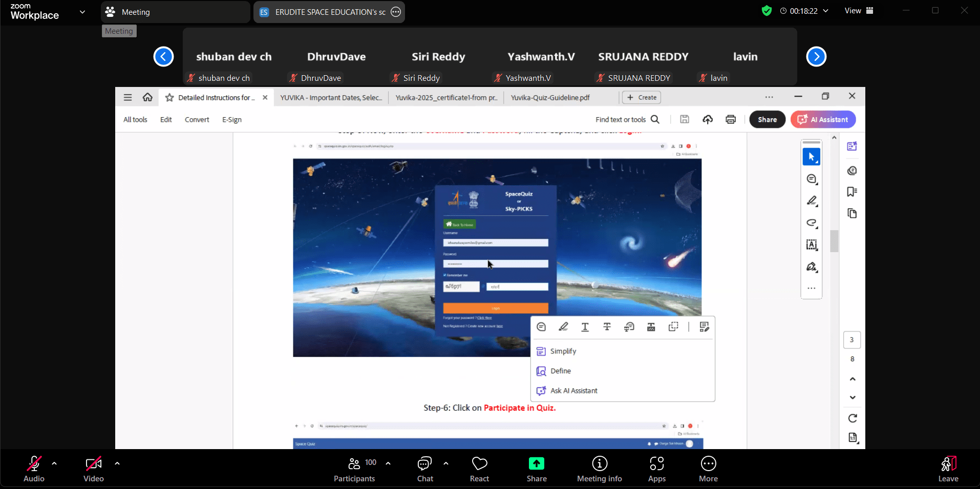Click underline text icon in popup toolbar

click(585, 327)
